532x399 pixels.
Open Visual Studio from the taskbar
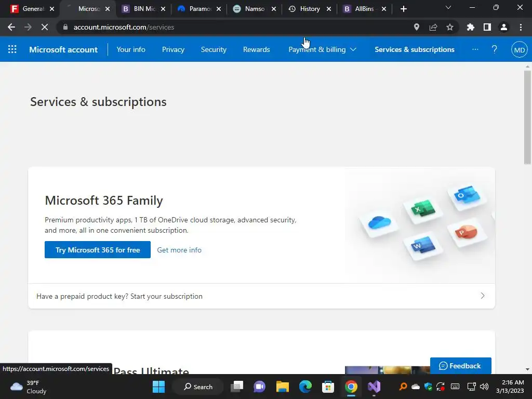(374, 387)
